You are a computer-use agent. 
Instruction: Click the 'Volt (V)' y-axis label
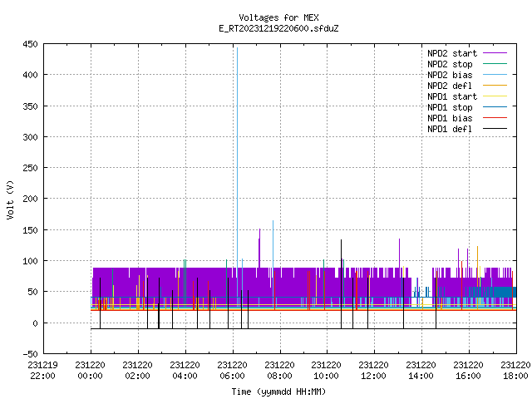[11, 199]
